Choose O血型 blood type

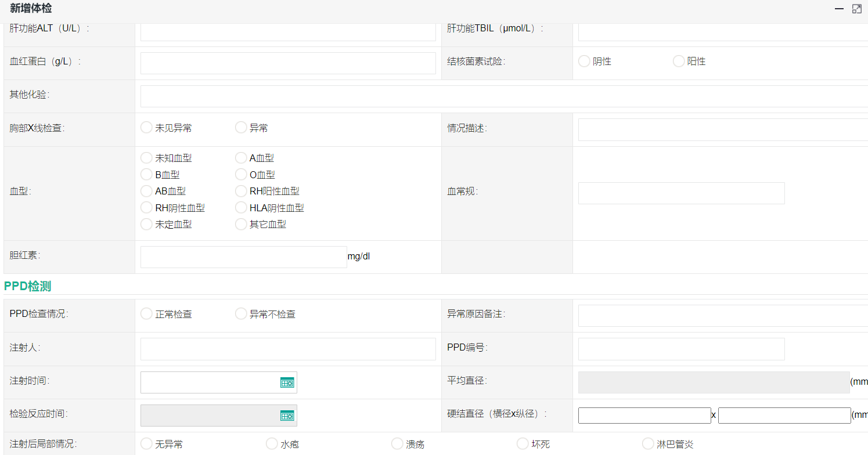(241, 175)
